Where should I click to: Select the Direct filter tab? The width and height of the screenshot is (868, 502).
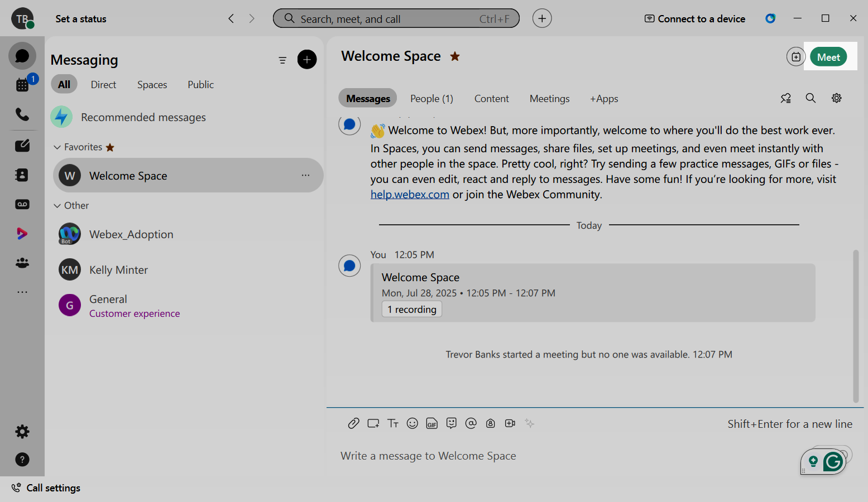[103, 85]
